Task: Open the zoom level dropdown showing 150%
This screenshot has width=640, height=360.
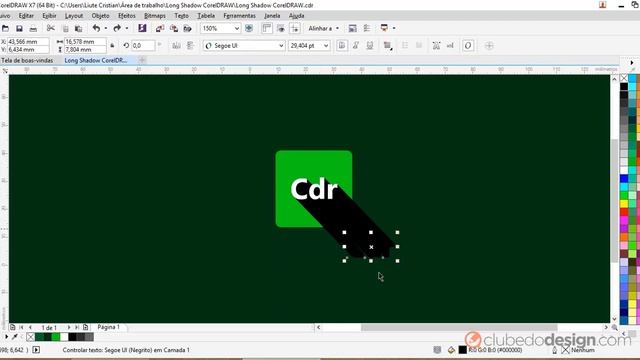Action: 237,28
